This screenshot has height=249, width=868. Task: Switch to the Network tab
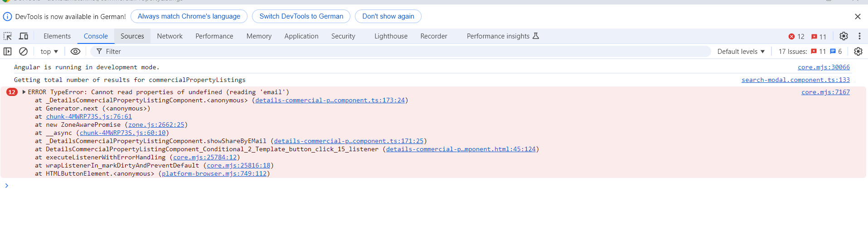pos(170,36)
